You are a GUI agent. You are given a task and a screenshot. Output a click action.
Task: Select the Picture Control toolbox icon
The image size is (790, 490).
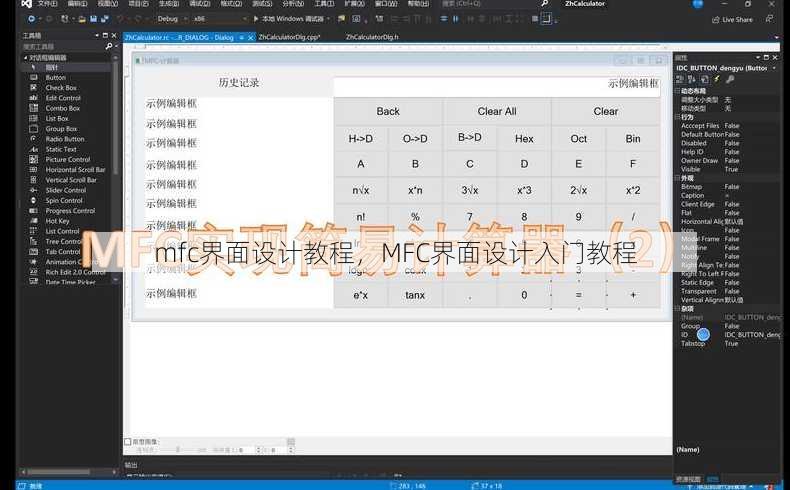(x=34, y=159)
